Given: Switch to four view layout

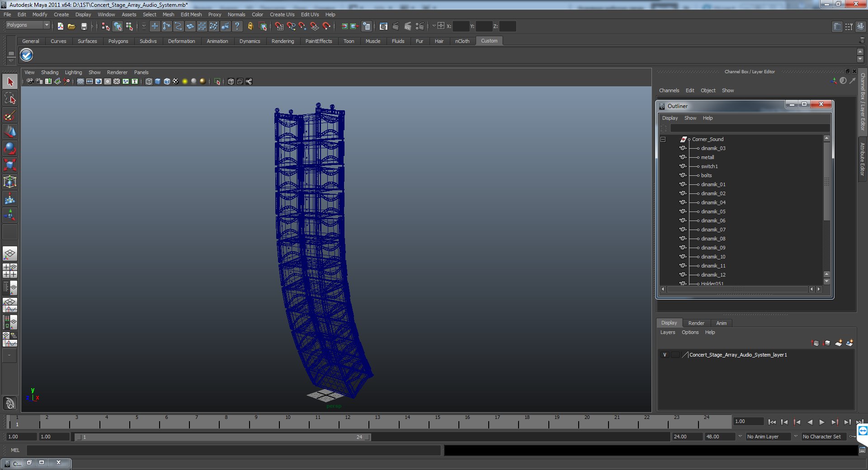Looking at the screenshot, I should [10, 270].
